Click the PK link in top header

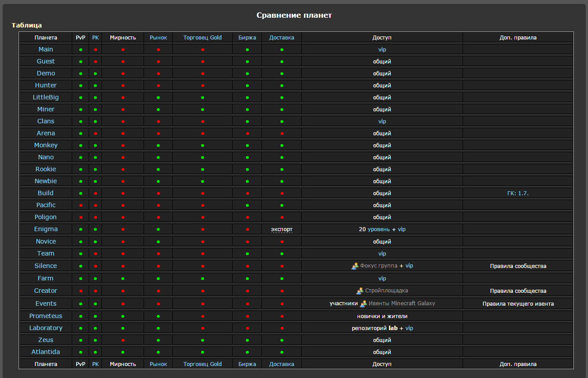click(x=95, y=38)
